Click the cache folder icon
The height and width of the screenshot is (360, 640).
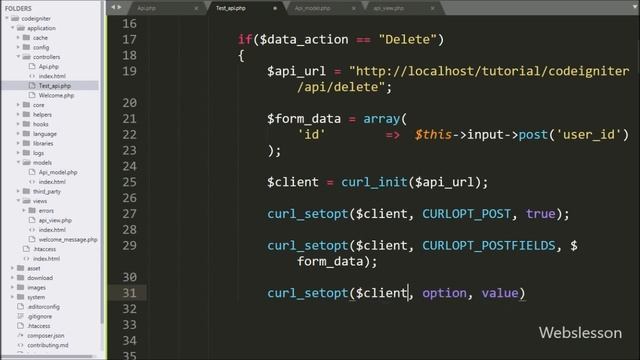(26, 38)
